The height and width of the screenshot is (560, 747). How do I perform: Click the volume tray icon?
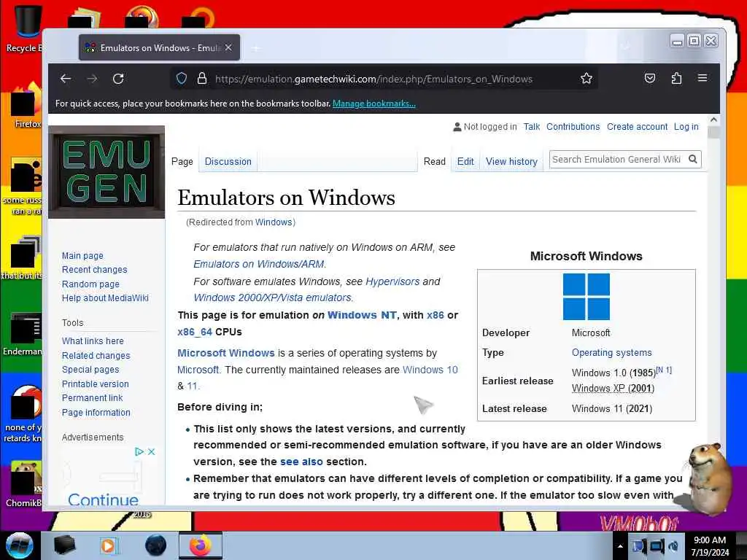coord(673,546)
